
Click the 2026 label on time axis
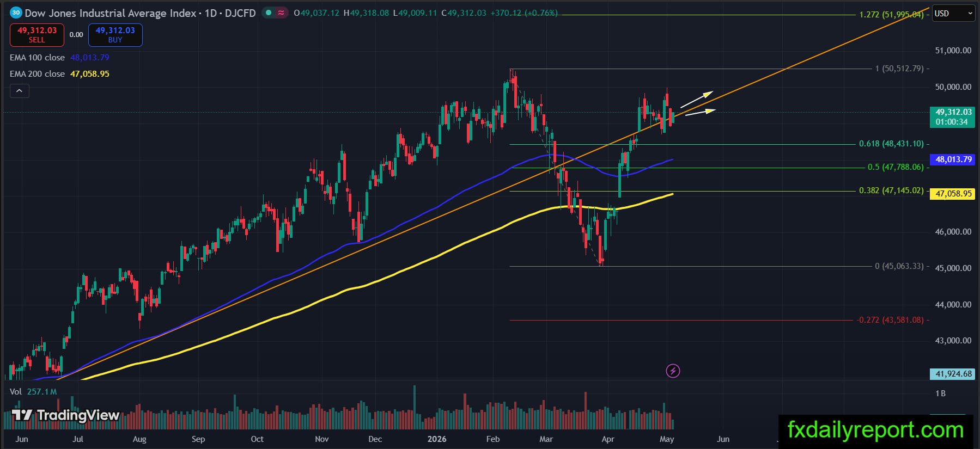click(x=437, y=439)
